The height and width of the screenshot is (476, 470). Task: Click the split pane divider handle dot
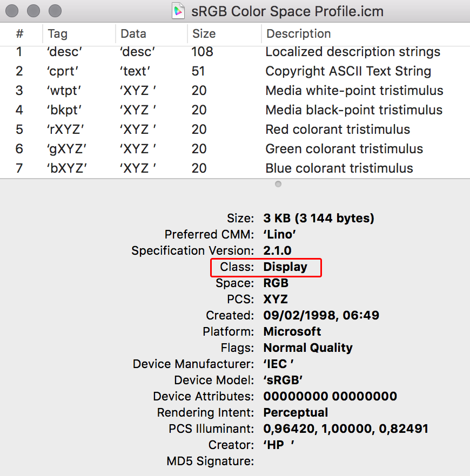[278, 184]
